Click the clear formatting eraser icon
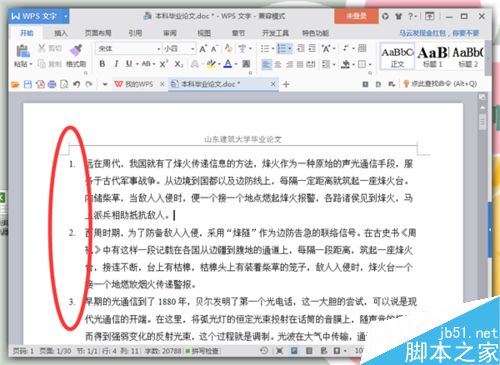The image size is (500, 365). coord(228,48)
